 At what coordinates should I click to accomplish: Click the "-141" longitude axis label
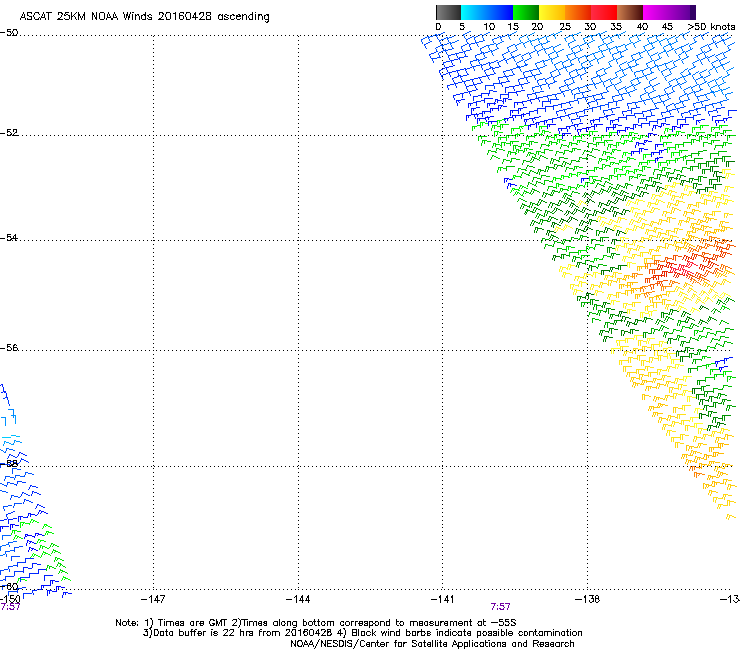[443, 599]
